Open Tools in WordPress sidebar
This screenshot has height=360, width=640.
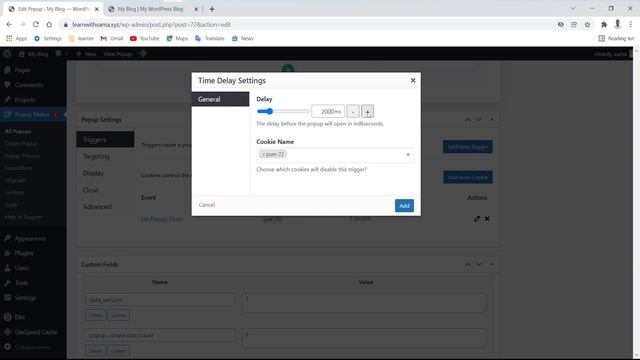21,283
